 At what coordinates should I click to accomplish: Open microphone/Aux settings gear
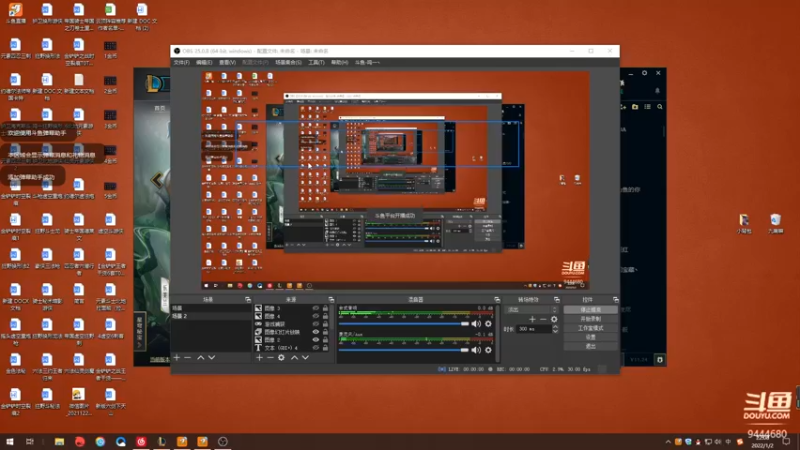tap(488, 350)
